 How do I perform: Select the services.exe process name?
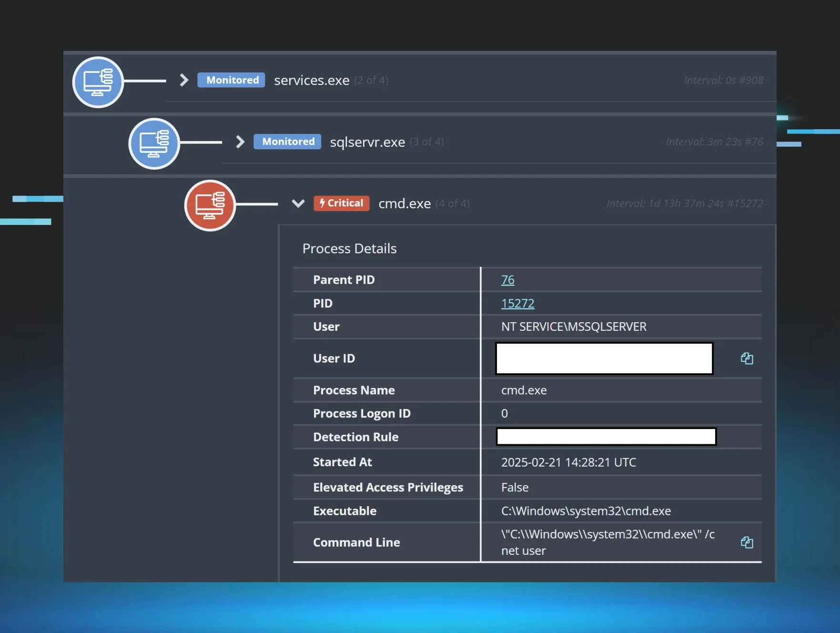coord(312,81)
